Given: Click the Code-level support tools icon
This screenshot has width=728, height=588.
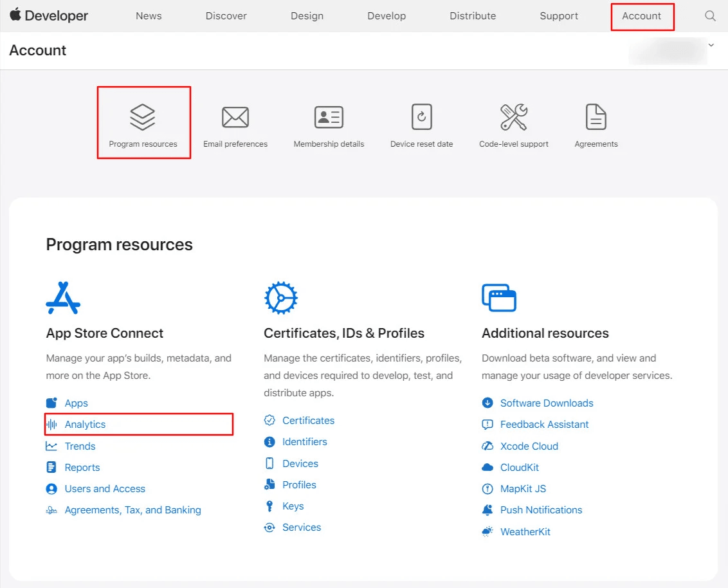Looking at the screenshot, I should pyautogui.click(x=513, y=117).
